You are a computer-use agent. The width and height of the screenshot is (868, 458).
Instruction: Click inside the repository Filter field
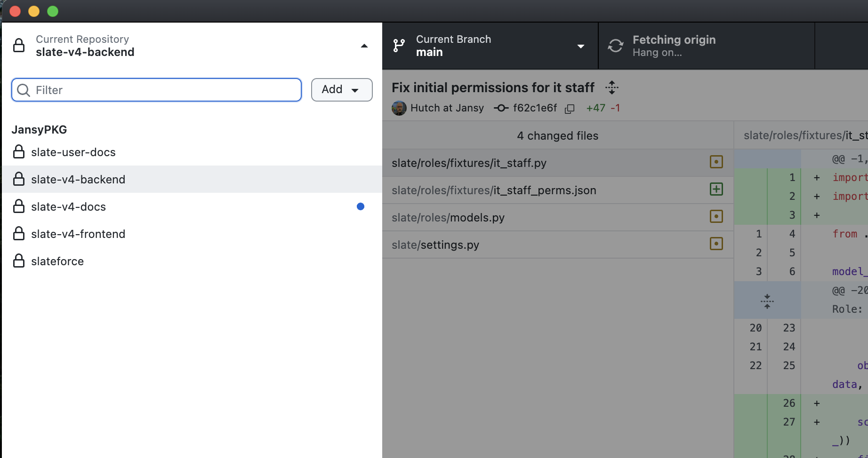click(156, 90)
